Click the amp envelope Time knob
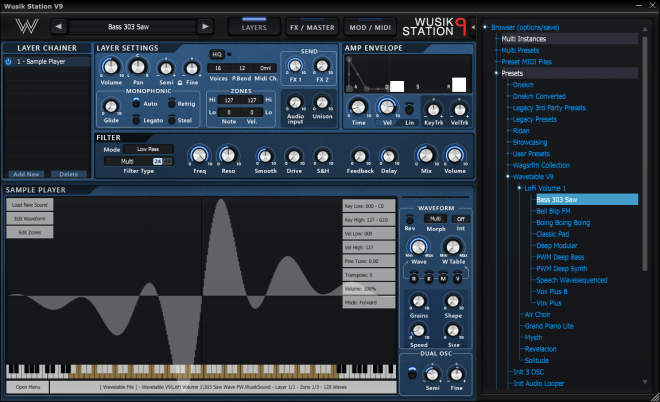The width and height of the screenshot is (660, 402). point(358,107)
